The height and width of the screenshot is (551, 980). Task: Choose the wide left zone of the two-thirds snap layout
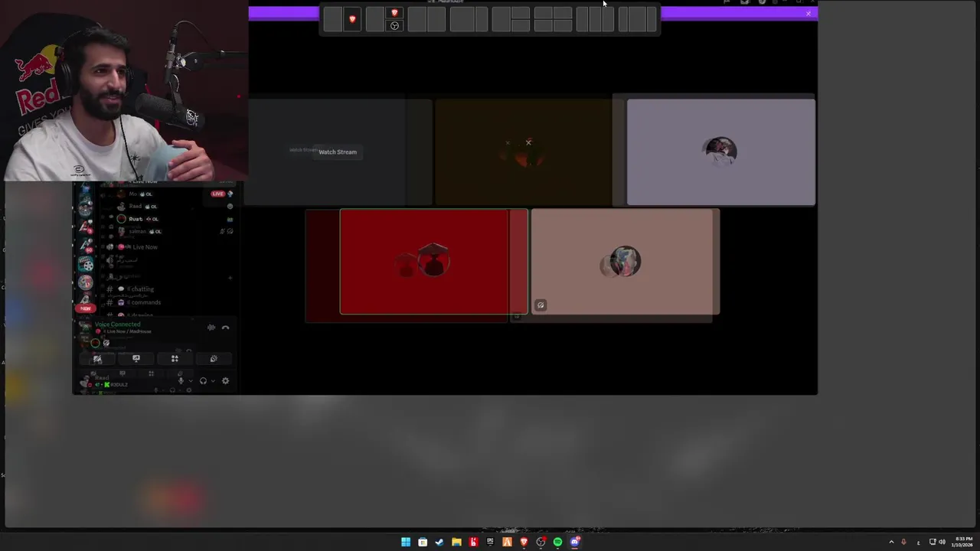tap(462, 19)
